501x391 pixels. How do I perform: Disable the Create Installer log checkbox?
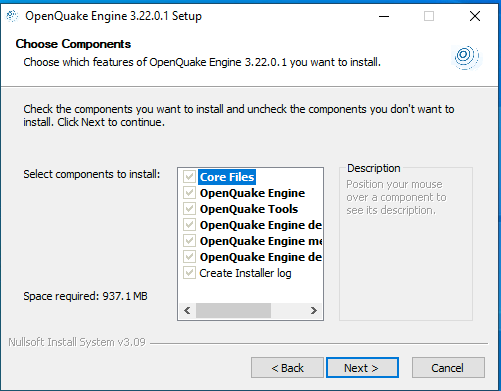[189, 273]
